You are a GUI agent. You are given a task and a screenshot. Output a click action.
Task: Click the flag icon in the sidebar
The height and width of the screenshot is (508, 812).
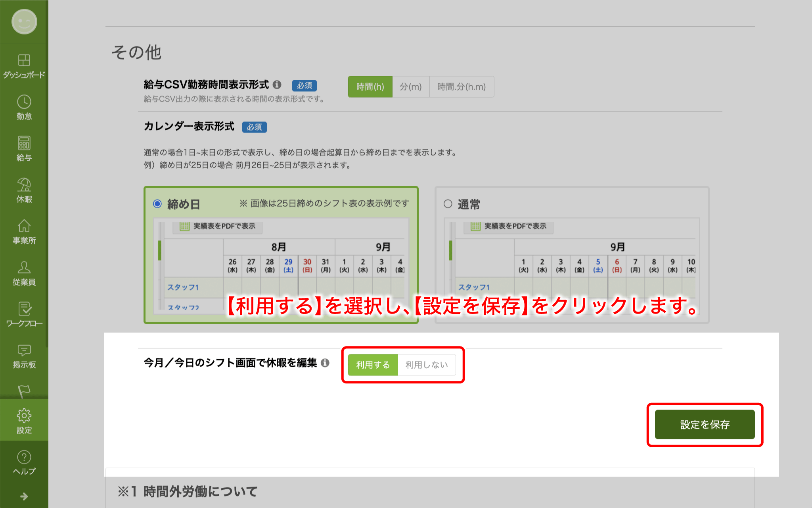tap(24, 391)
